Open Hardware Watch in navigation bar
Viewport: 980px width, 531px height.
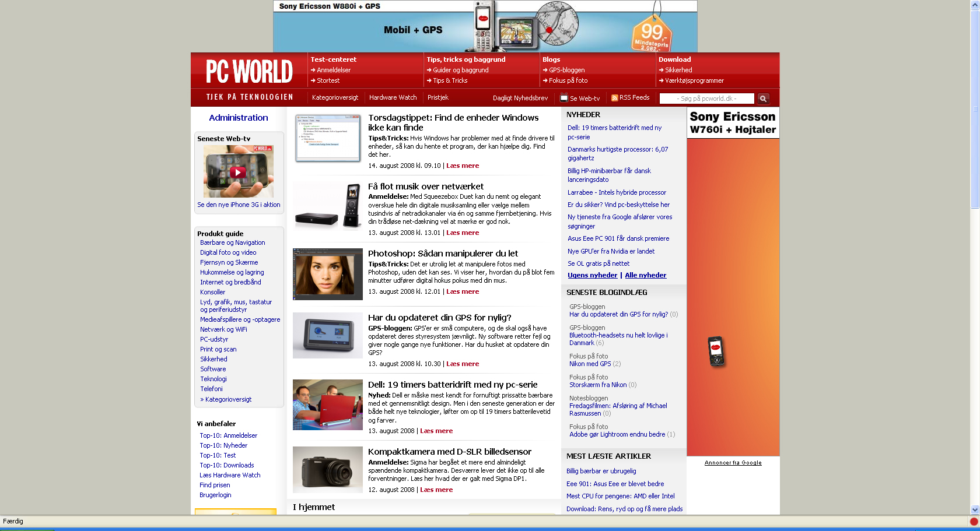[393, 97]
